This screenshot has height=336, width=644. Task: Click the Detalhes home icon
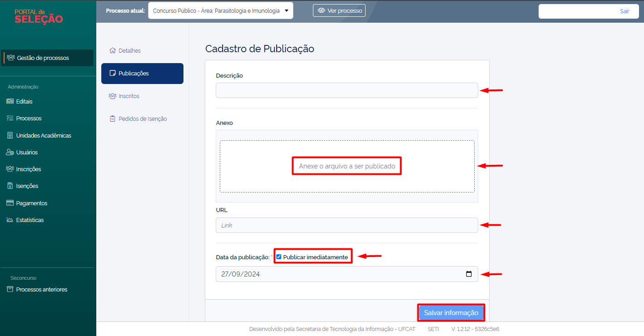point(113,50)
